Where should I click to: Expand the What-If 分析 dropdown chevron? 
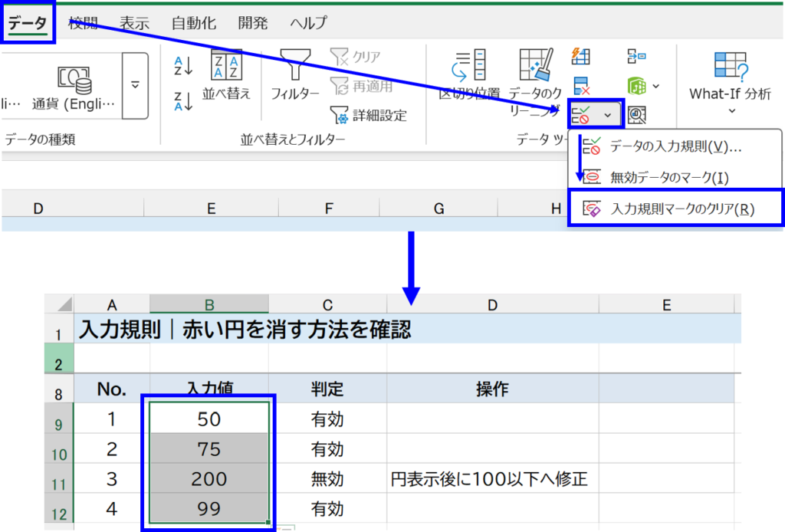click(x=731, y=110)
